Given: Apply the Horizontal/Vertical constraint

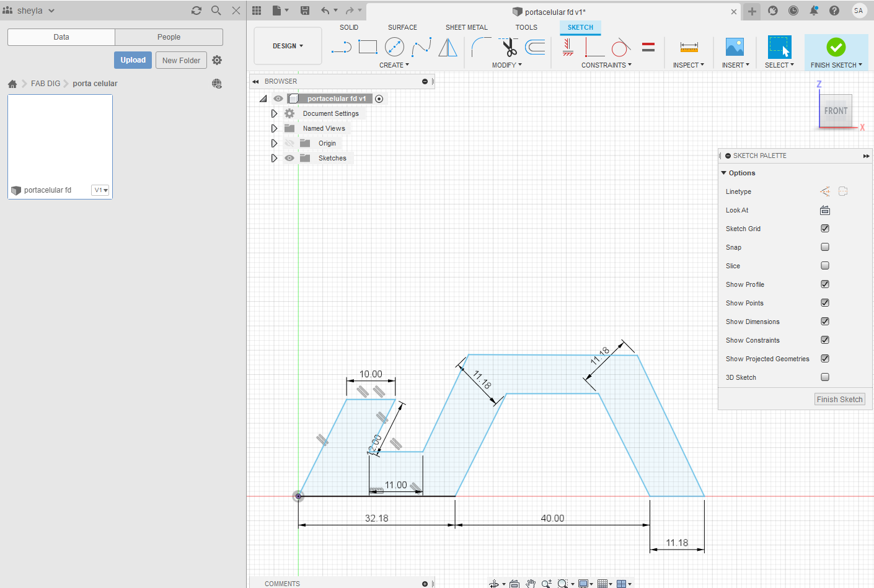Looking at the screenshot, I should pos(568,47).
